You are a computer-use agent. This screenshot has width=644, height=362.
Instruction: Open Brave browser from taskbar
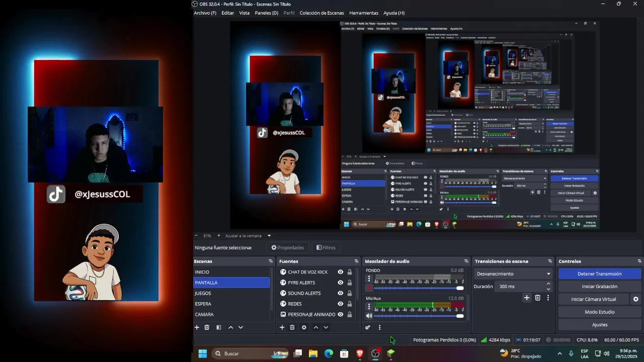360,353
